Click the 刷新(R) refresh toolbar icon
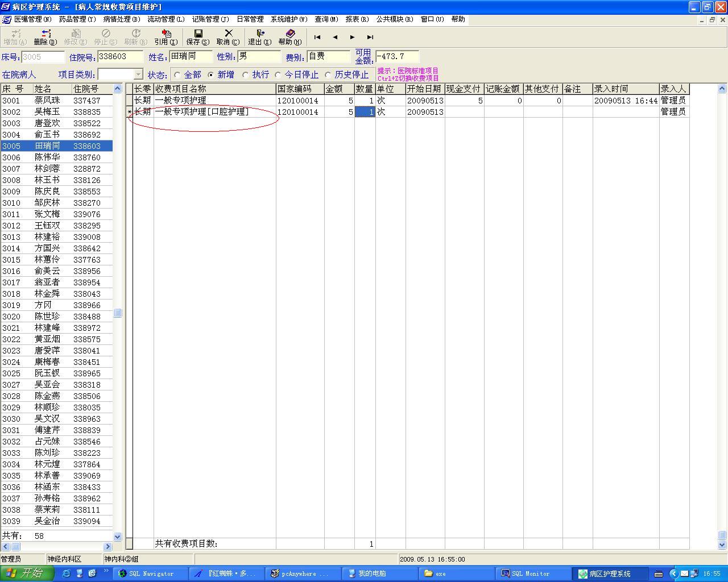Viewport: 728px width, 582px height. tap(135, 38)
